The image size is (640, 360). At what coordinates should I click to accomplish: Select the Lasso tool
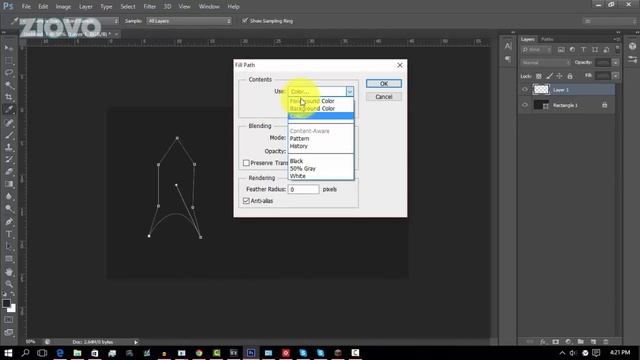click(9, 73)
